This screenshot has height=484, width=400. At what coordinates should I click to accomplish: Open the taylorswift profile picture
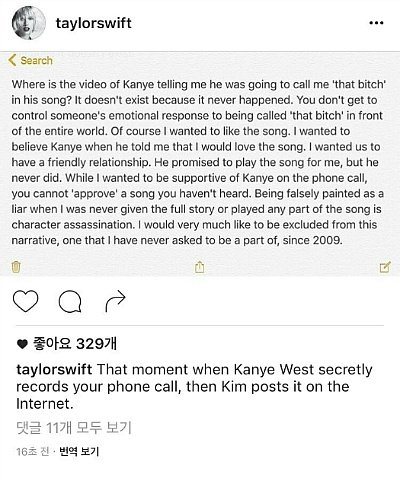[x=29, y=23]
